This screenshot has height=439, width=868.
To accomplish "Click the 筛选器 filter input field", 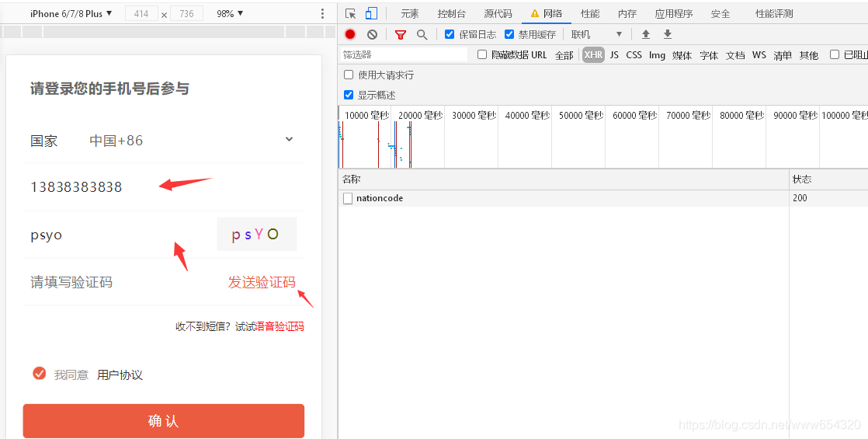I will point(404,54).
